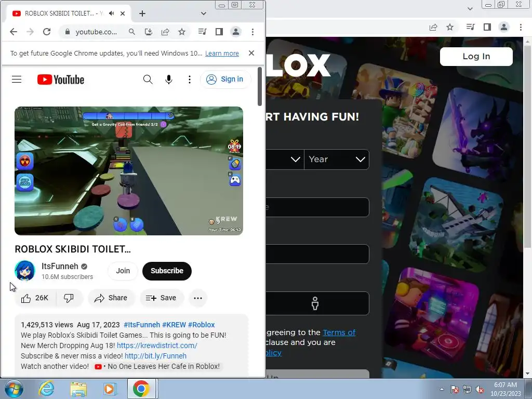Start YouTube voice search with microphone
Screen dimensions: 532x399
pyautogui.click(x=169, y=79)
